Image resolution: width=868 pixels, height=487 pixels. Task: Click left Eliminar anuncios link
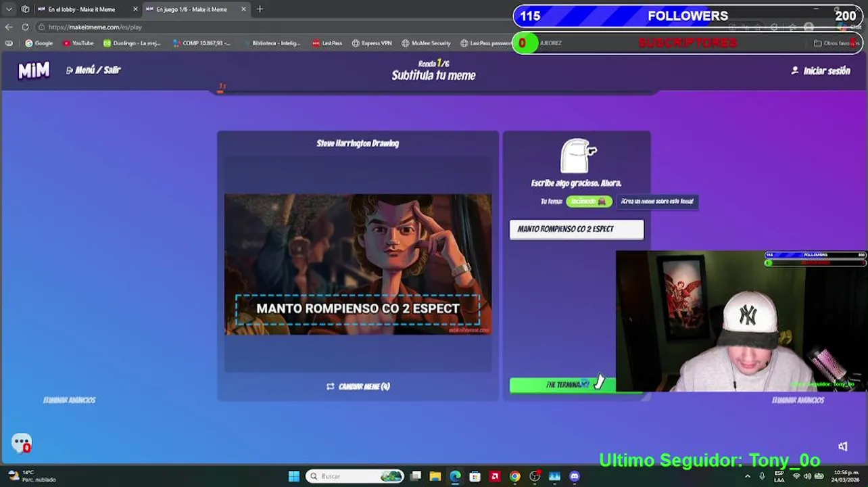click(x=69, y=400)
